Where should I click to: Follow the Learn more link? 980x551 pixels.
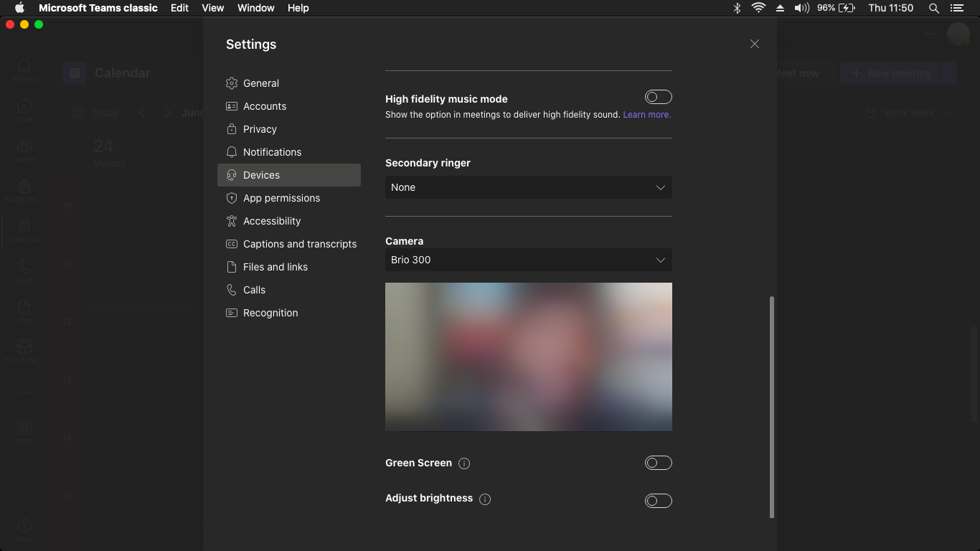coord(647,115)
